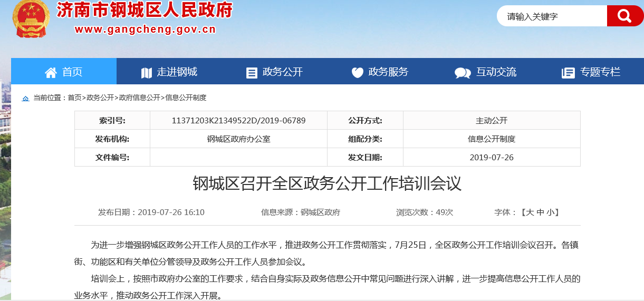Screen dimensions: 644x301
Task: Click the 2019-07-26 date cell in table
Action: coord(492,157)
